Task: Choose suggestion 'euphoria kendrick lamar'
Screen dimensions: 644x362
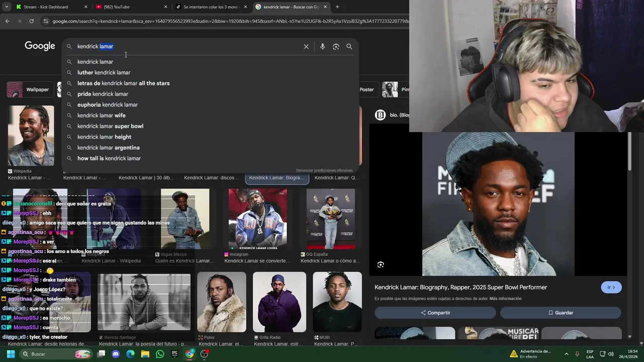Action: pos(210,105)
